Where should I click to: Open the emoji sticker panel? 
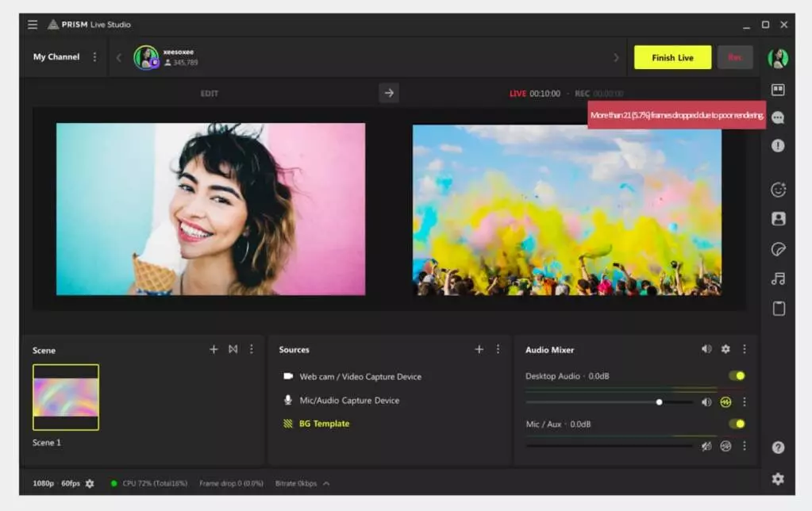tap(778, 190)
